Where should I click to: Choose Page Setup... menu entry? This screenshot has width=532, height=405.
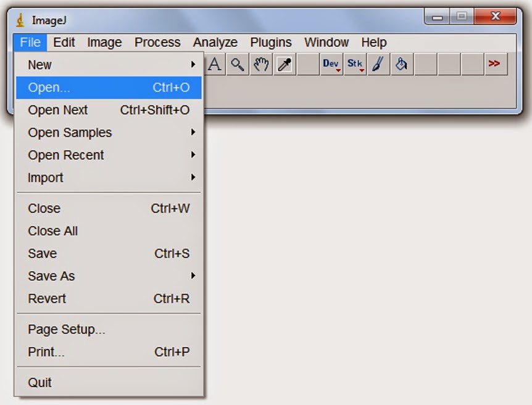click(109, 329)
